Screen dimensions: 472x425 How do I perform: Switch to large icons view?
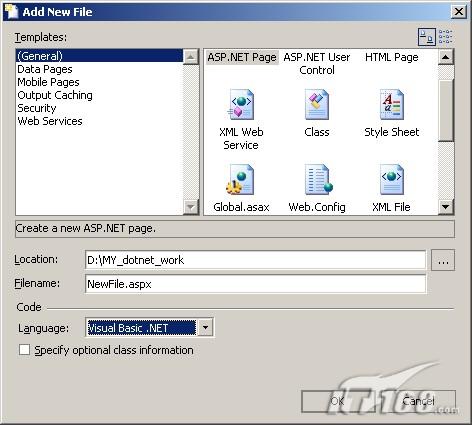[427, 37]
